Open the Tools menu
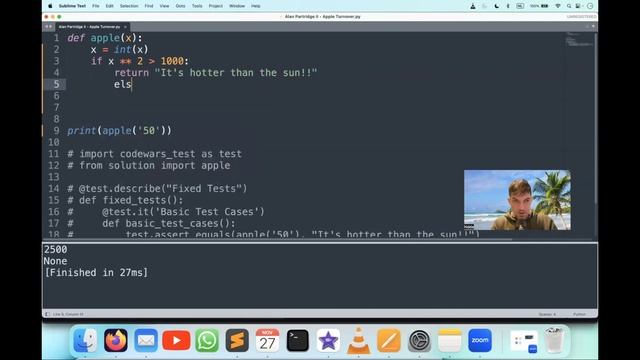The height and width of the screenshot is (360, 640). [x=197, y=6]
